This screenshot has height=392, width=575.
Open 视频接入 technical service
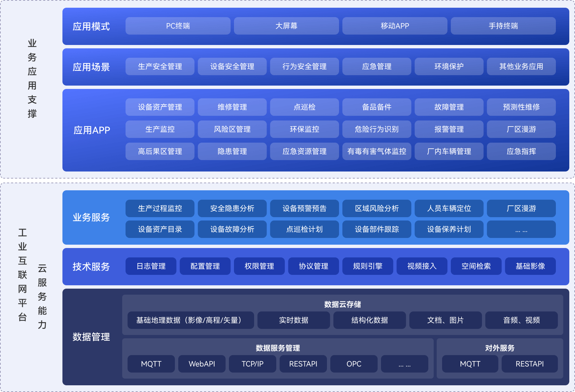pos(422,266)
